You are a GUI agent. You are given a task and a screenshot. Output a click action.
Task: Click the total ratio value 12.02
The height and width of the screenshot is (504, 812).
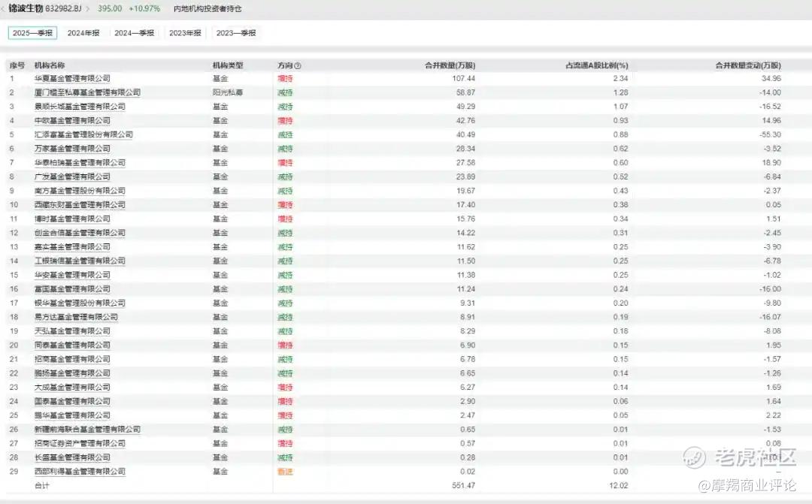pyautogui.click(x=619, y=485)
